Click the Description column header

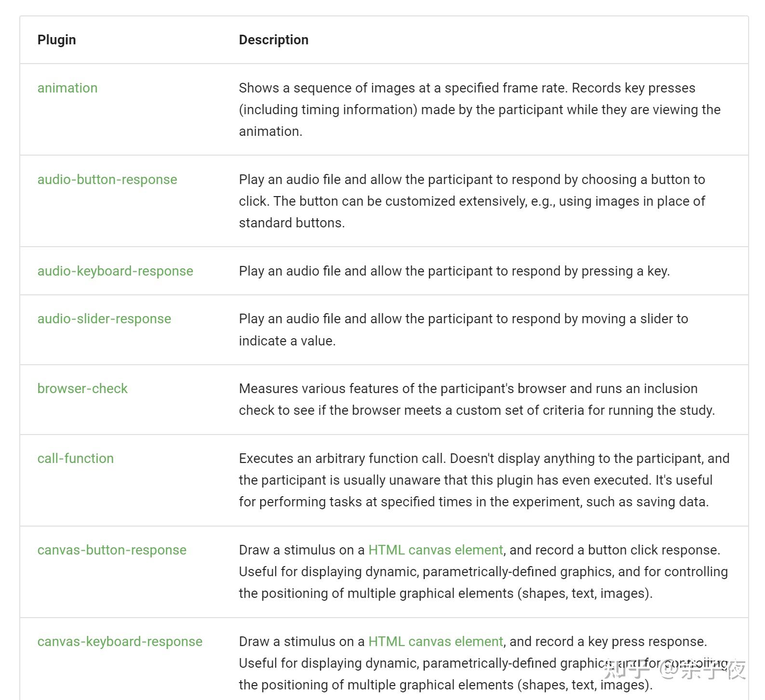click(274, 40)
